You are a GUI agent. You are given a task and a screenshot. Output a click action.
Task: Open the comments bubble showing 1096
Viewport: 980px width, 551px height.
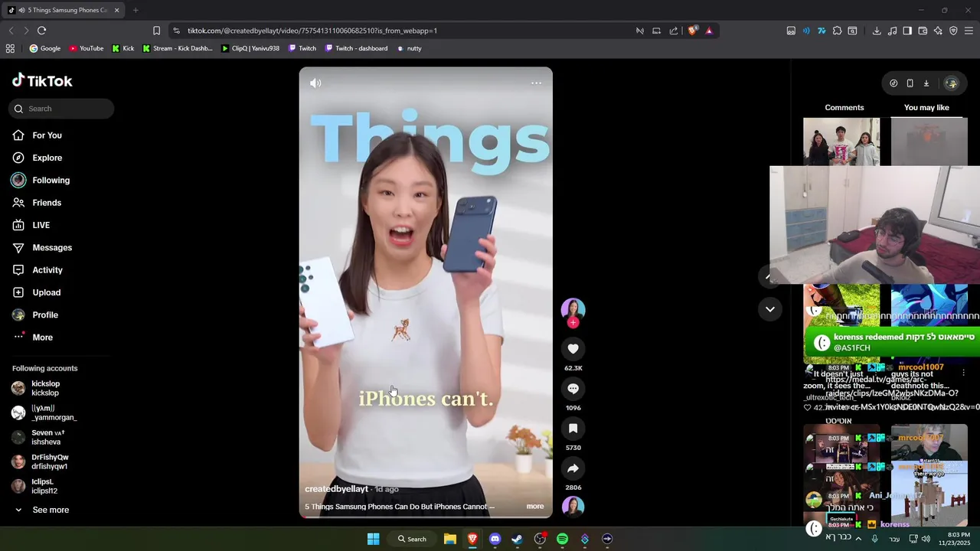[573, 388]
